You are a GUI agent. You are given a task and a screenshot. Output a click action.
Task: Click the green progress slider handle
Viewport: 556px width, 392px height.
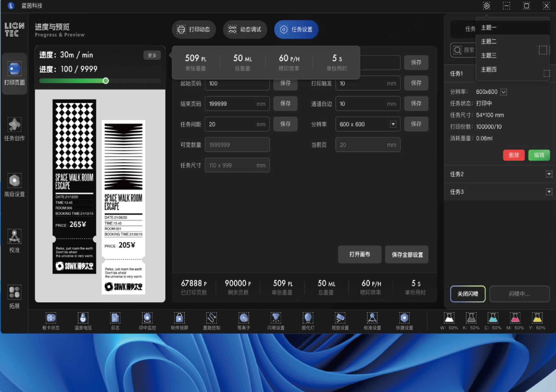[106, 81]
